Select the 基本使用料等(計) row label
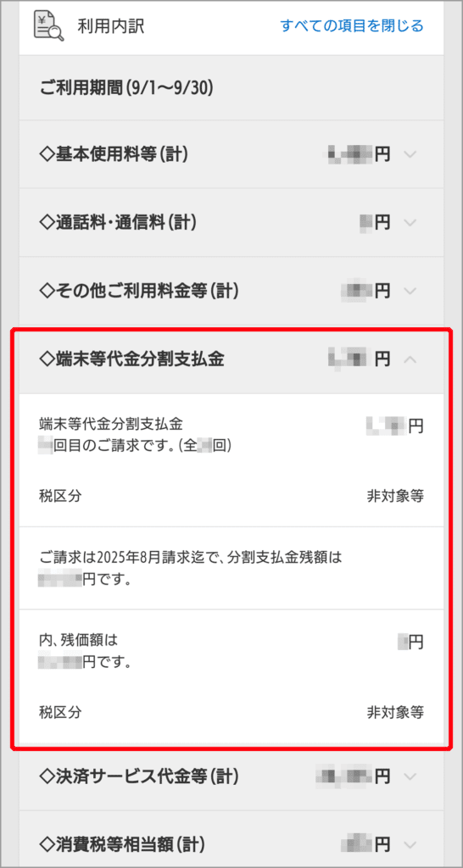Image resolution: width=463 pixels, height=868 pixels. click(114, 154)
